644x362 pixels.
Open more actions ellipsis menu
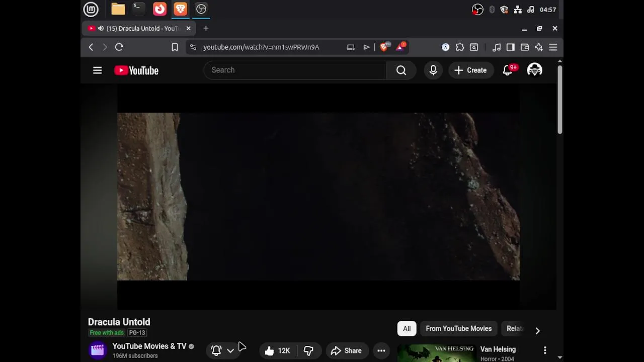click(381, 350)
